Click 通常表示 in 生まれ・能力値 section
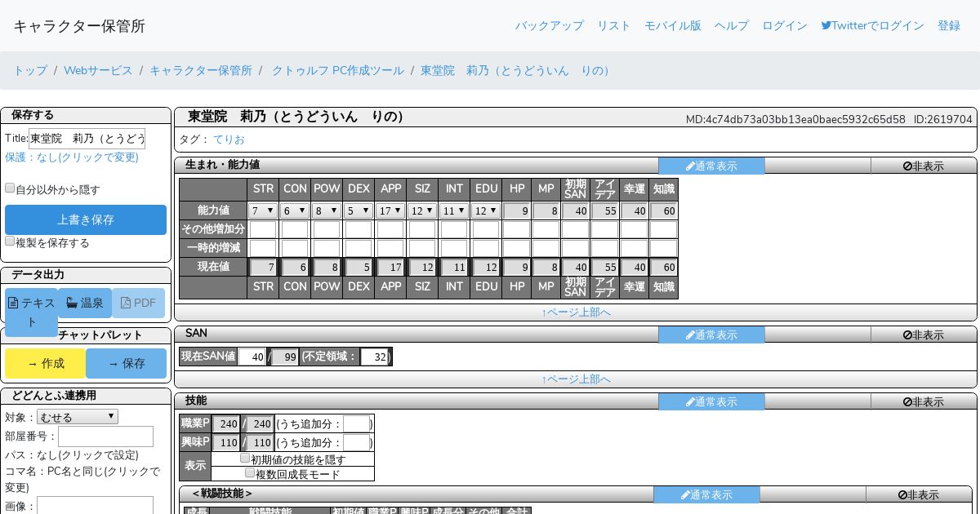The image size is (980, 514). [x=711, y=166]
